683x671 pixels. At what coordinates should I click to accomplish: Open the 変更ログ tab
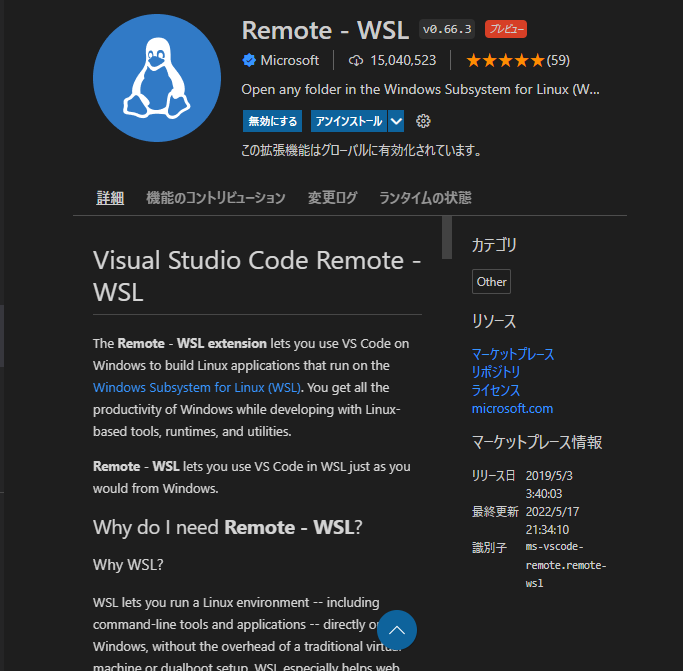[332, 198]
